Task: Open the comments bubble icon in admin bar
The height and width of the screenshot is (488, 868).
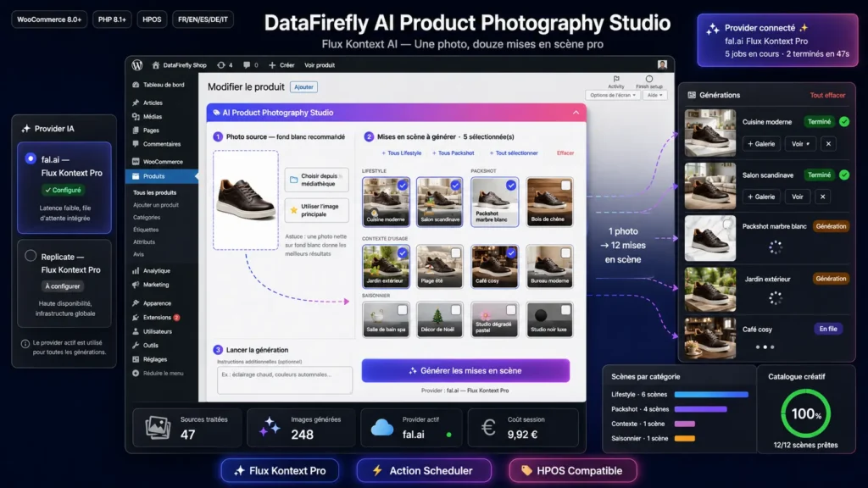Action: click(x=247, y=65)
